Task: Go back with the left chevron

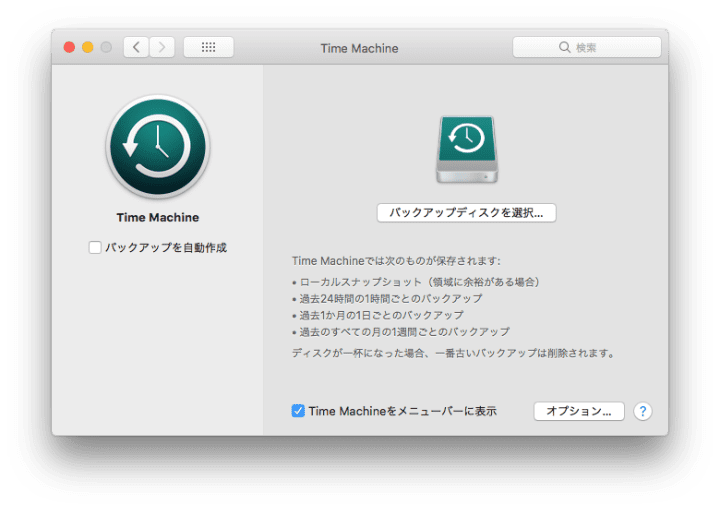Action: (x=136, y=47)
